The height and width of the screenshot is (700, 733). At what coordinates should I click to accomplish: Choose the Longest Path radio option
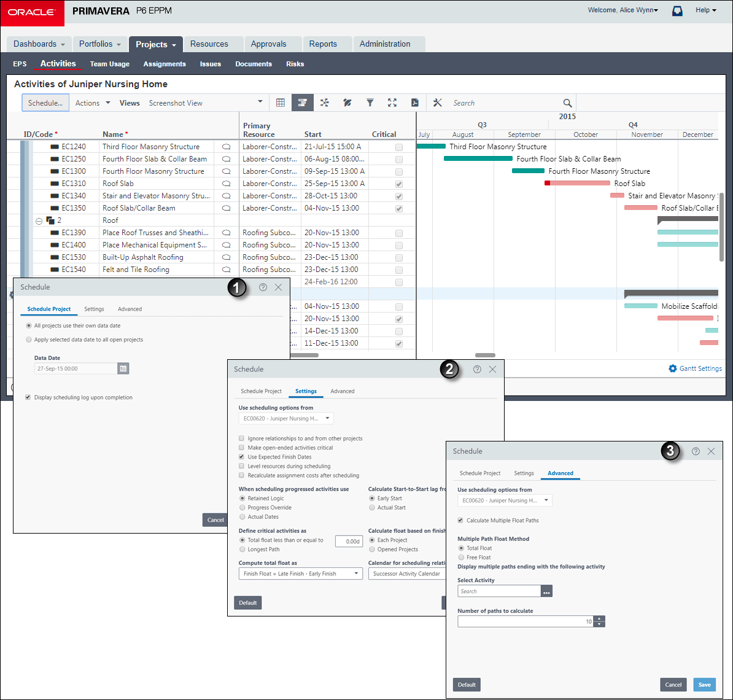[x=242, y=550]
